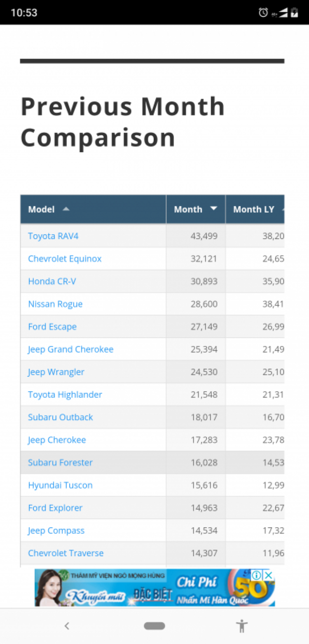Open the Toyota RAV4 link

(53, 236)
